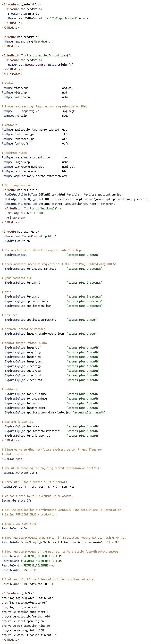Select the "<IfModule mod_deflate.c>" line
Viewport: 151px width, 644px height.
tap(20, 190)
